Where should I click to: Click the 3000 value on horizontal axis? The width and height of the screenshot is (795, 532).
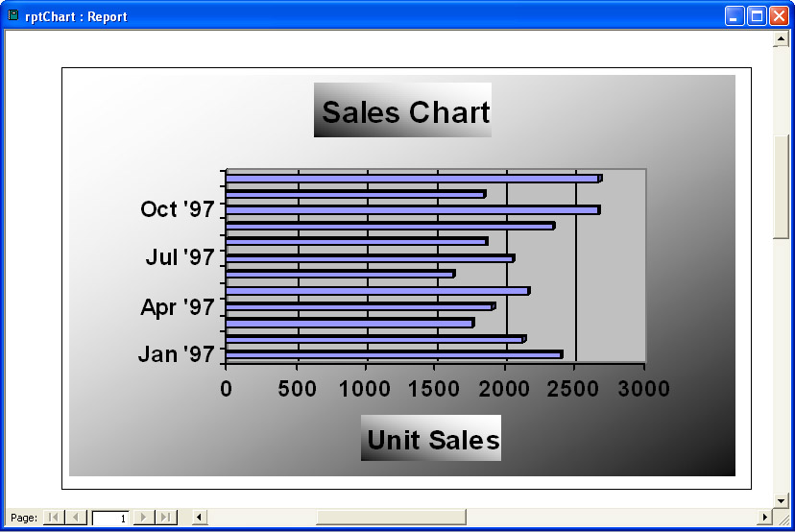click(643, 388)
